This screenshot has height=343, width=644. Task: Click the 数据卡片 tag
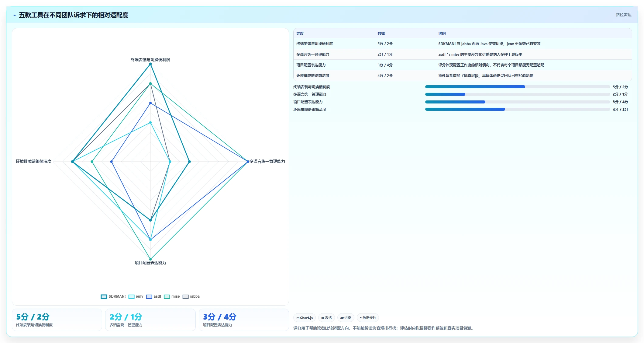tap(368, 318)
